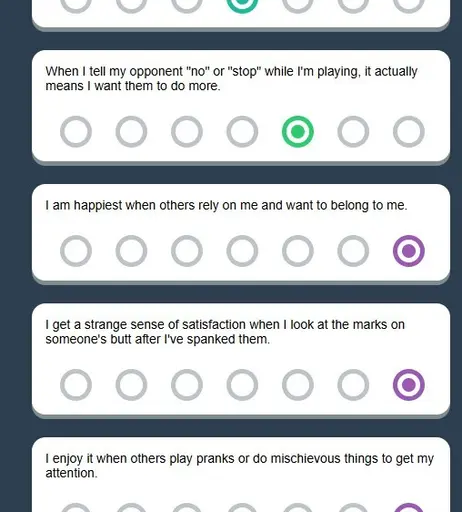
Task: Select middle neutral option for "no or stop" question
Action: click(x=242, y=132)
